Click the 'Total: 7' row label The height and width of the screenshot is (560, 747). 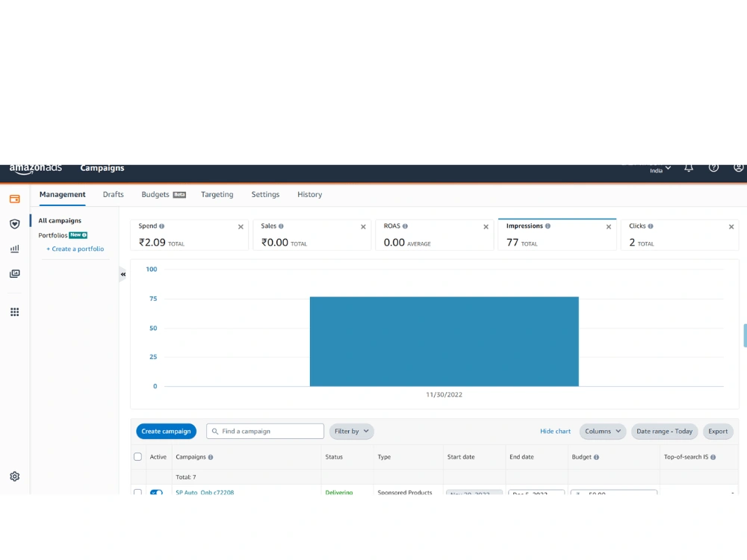[x=186, y=477]
